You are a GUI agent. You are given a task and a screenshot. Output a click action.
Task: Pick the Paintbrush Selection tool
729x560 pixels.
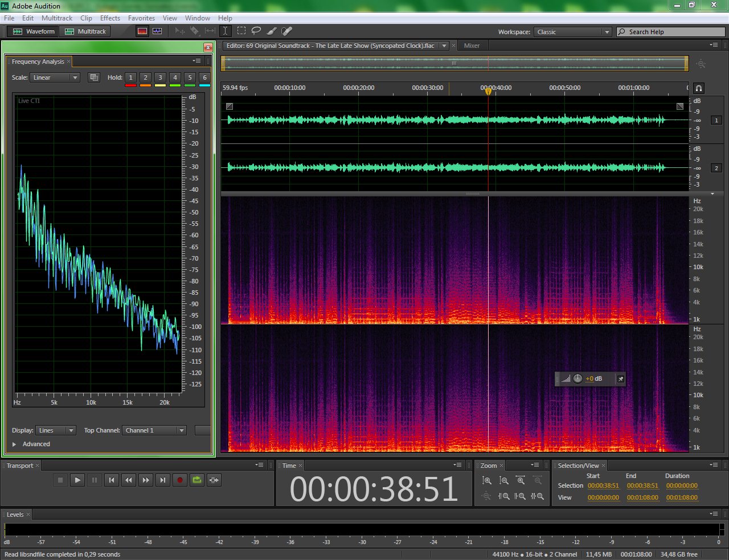pyautogui.click(x=272, y=31)
